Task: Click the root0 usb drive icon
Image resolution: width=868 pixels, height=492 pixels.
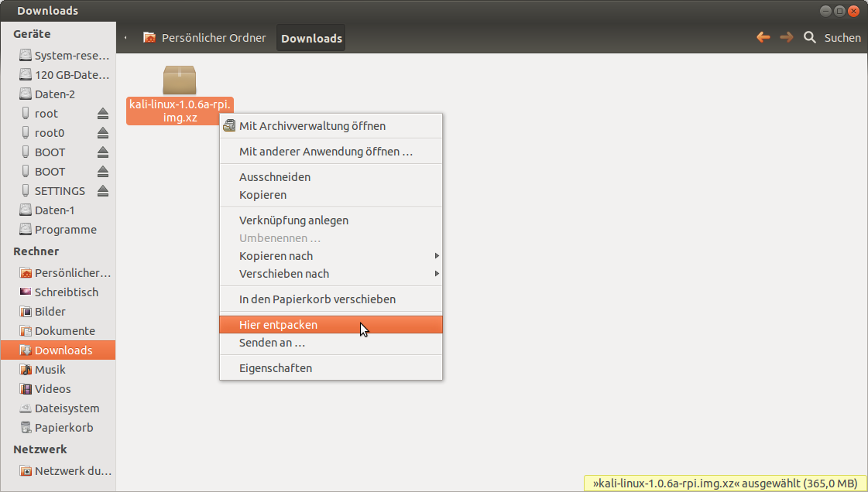Action: pyautogui.click(x=26, y=132)
